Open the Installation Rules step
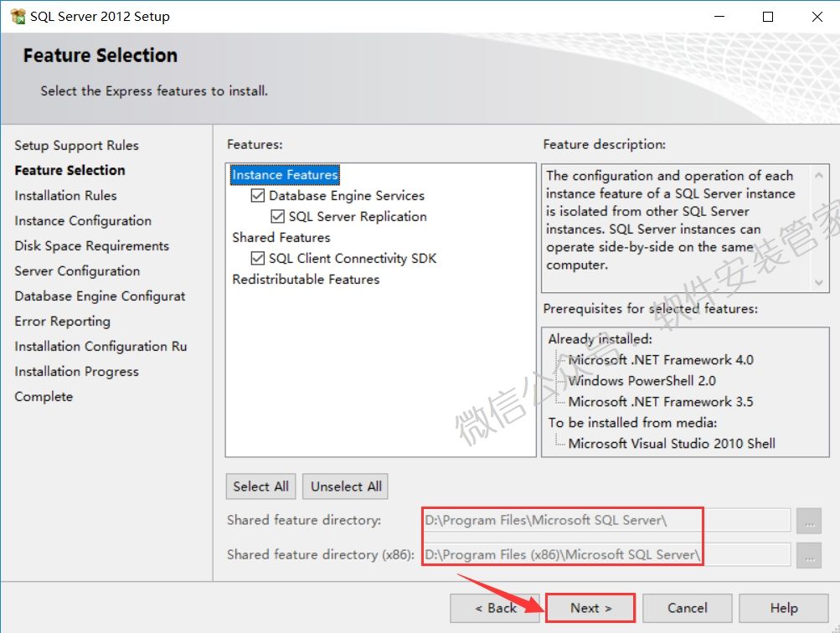This screenshot has width=840, height=633. (x=65, y=195)
